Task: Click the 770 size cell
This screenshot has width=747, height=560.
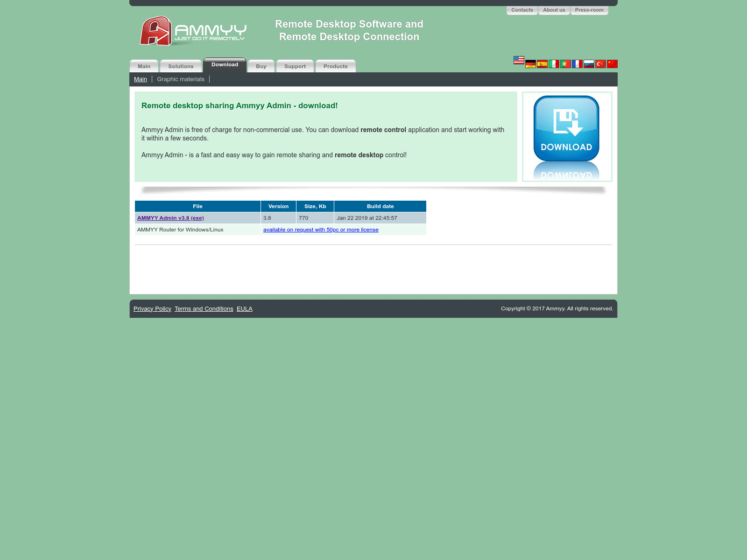Action: pos(315,218)
